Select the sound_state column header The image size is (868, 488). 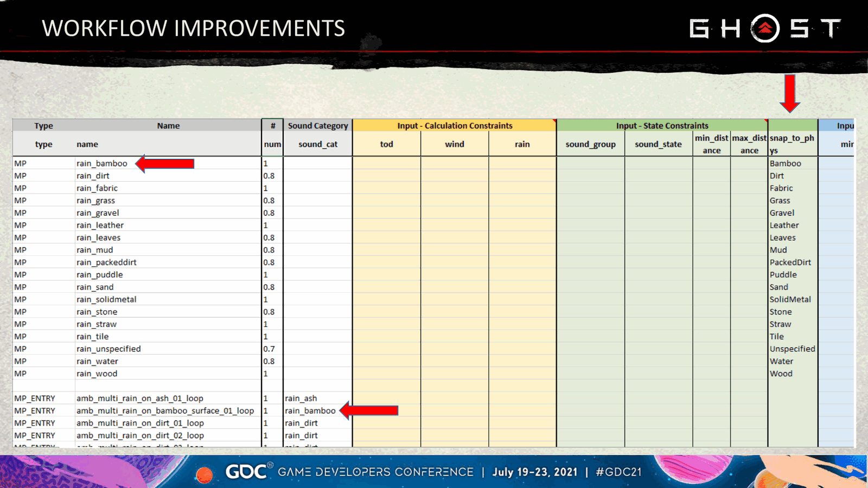pyautogui.click(x=659, y=144)
